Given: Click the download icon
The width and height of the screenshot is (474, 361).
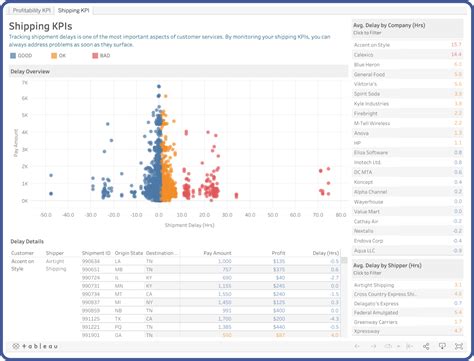Looking at the screenshot, I should tap(442, 346).
